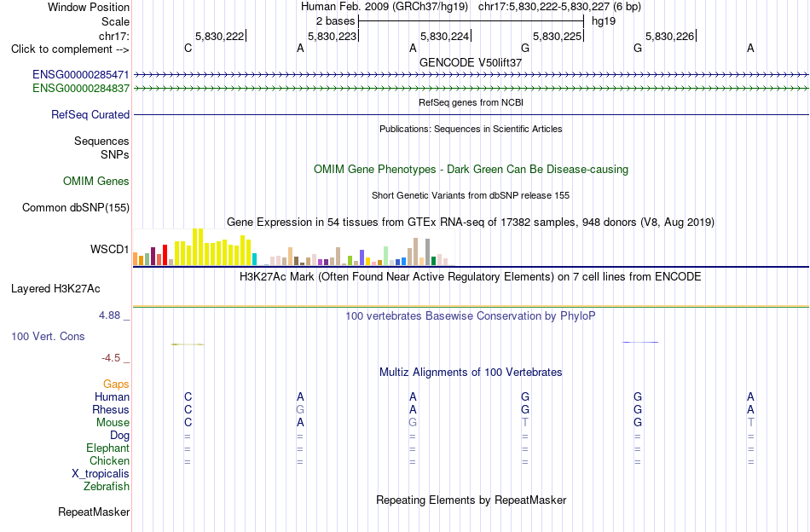The height and width of the screenshot is (532, 810).
Task: Click the Rhesus species label
Action: coord(111,410)
